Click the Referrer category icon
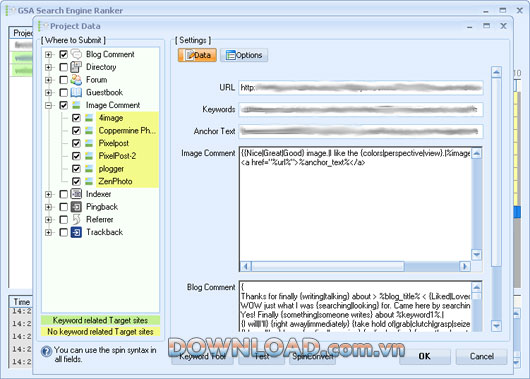530x379 pixels. 76,219
